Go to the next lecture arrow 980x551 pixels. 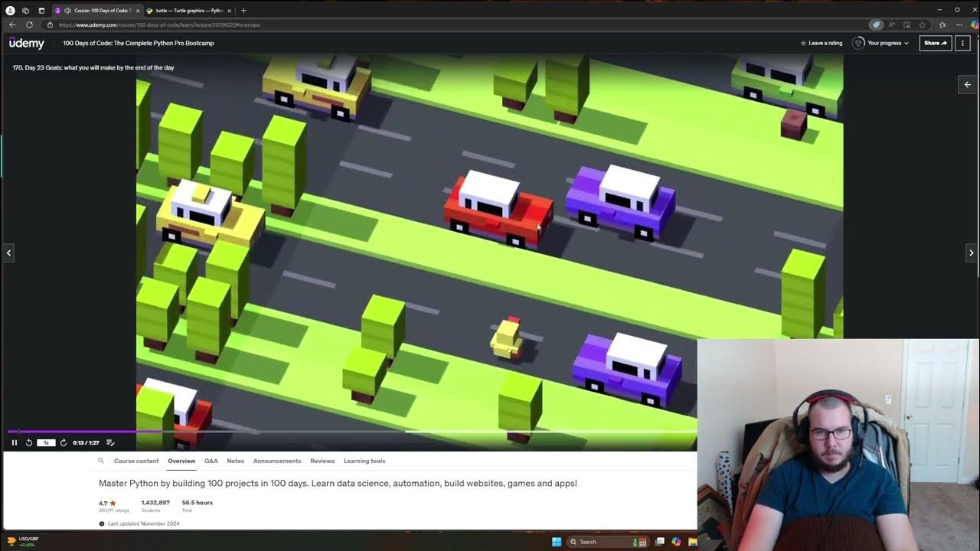coord(972,253)
